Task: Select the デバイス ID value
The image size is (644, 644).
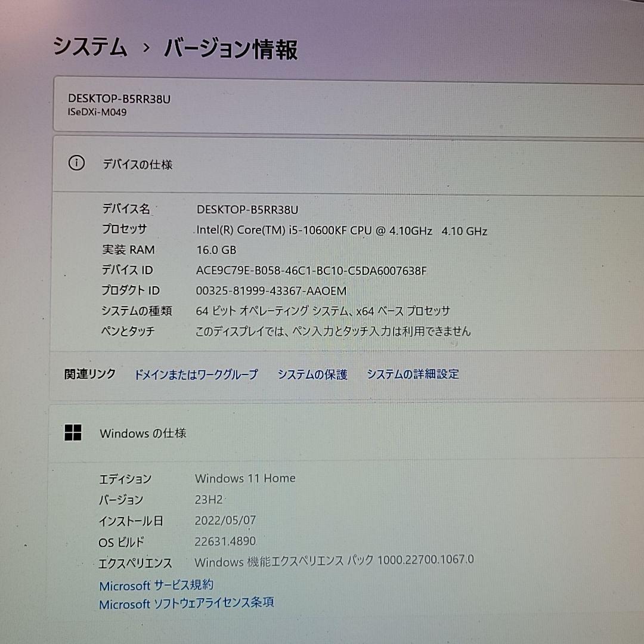Action: [x=309, y=270]
